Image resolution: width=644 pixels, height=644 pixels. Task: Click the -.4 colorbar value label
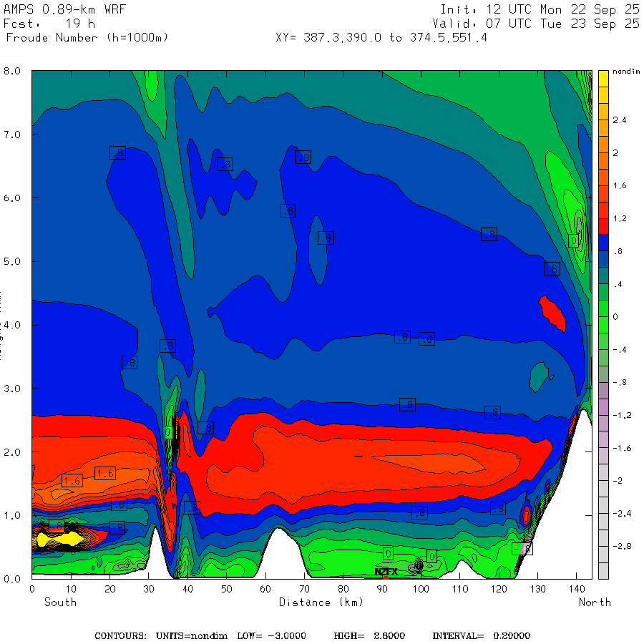point(620,349)
